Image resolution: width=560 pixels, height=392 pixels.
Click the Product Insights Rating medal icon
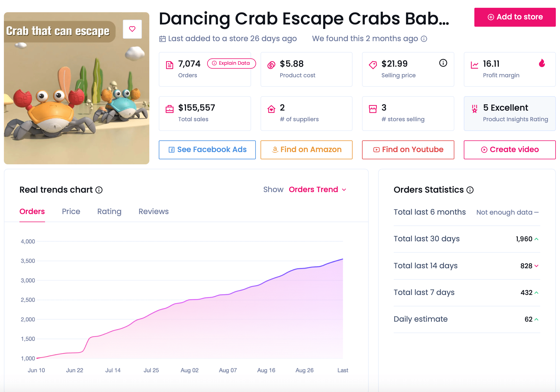pyautogui.click(x=475, y=109)
